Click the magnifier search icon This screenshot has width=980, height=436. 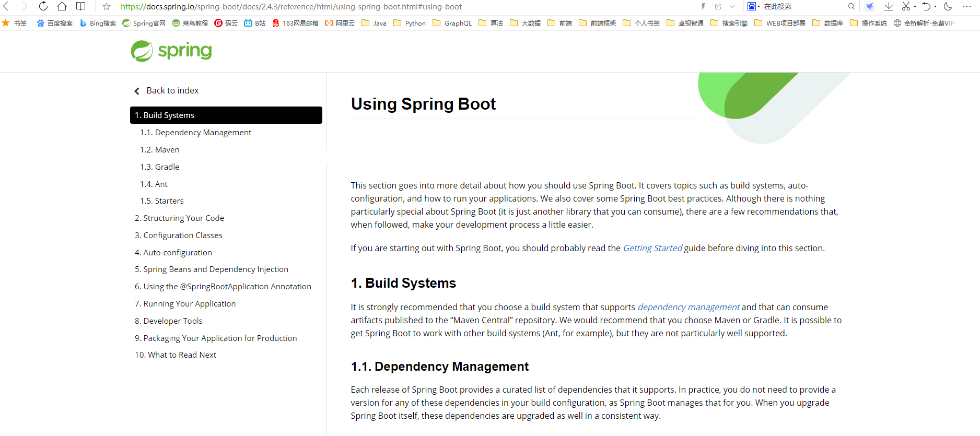click(851, 6)
